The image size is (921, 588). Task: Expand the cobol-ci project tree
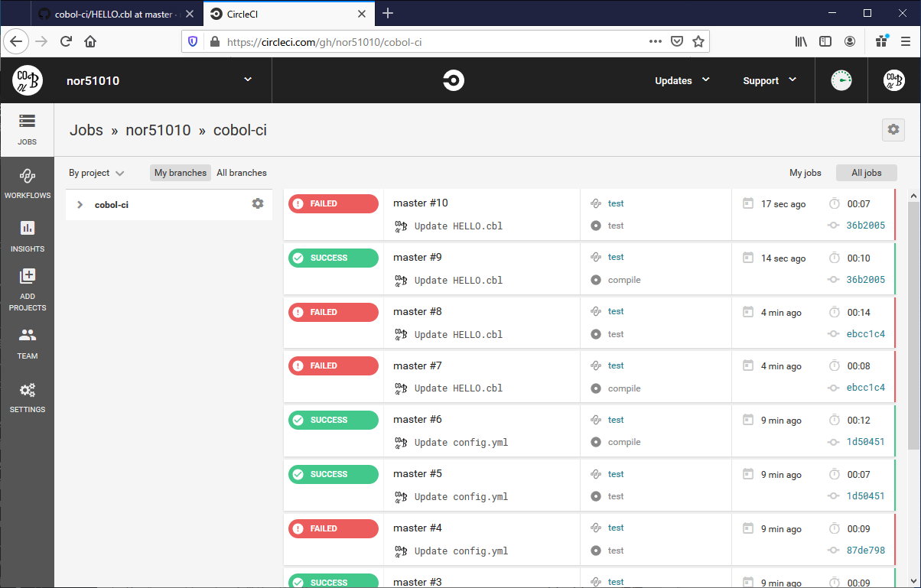(80, 204)
